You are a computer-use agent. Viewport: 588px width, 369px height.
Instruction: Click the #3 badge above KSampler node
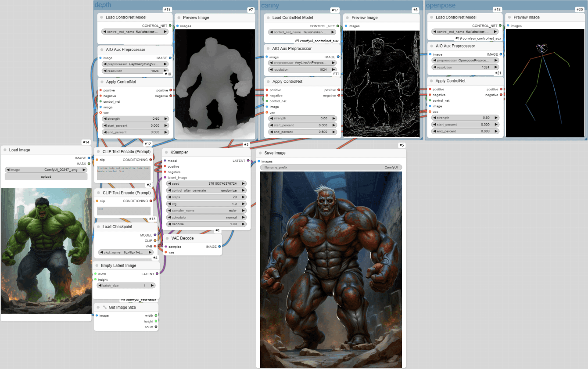pyautogui.click(x=246, y=144)
